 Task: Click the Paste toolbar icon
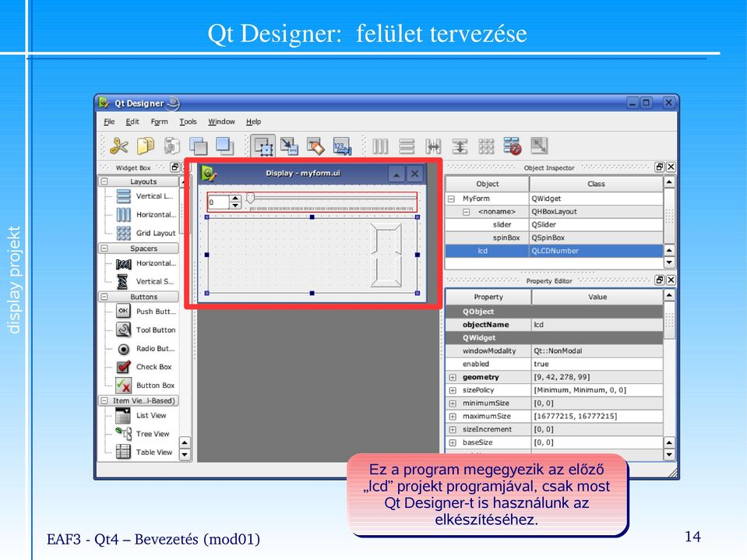coord(171,146)
